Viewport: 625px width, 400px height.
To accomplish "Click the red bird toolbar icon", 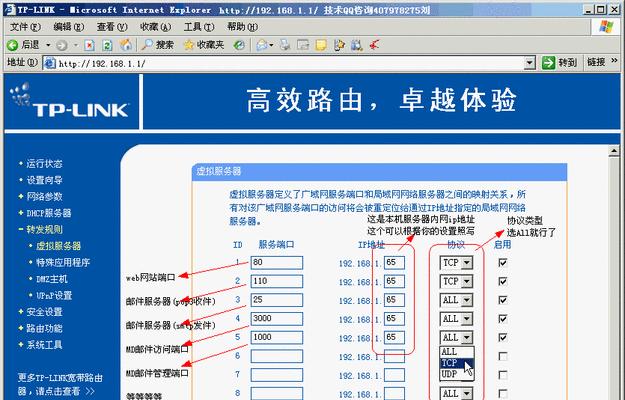I will 375,45.
